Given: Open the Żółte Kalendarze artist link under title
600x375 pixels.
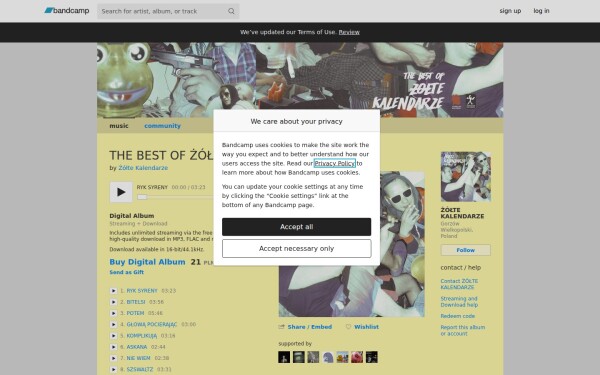Looking at the screenshot, I should tap(143, 168).
